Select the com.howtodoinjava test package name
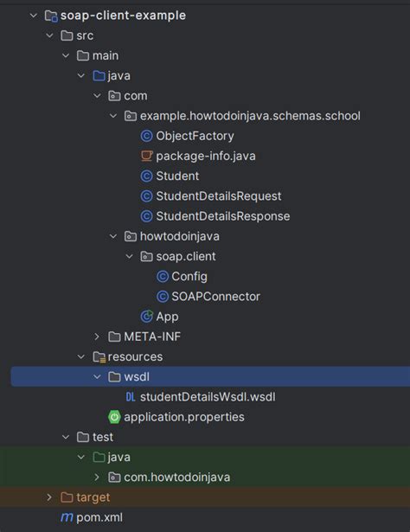Screen dimensions: 410x532 pos(177,478)
